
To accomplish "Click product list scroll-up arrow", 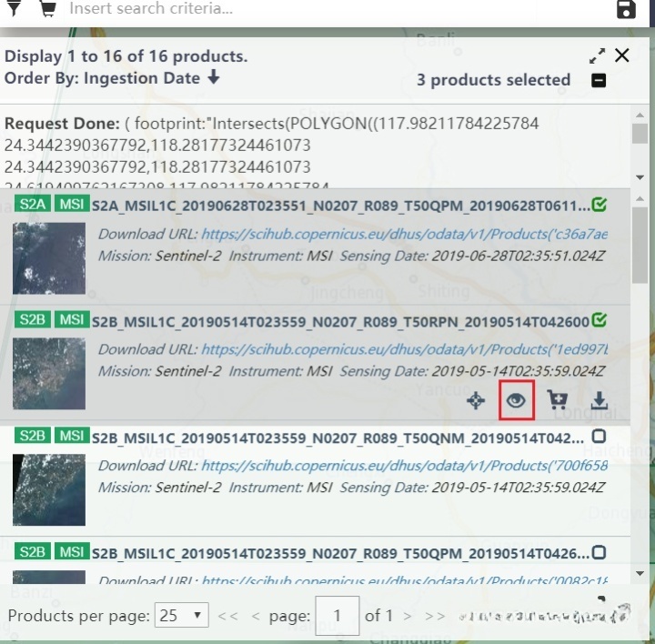I will [640, 199].
